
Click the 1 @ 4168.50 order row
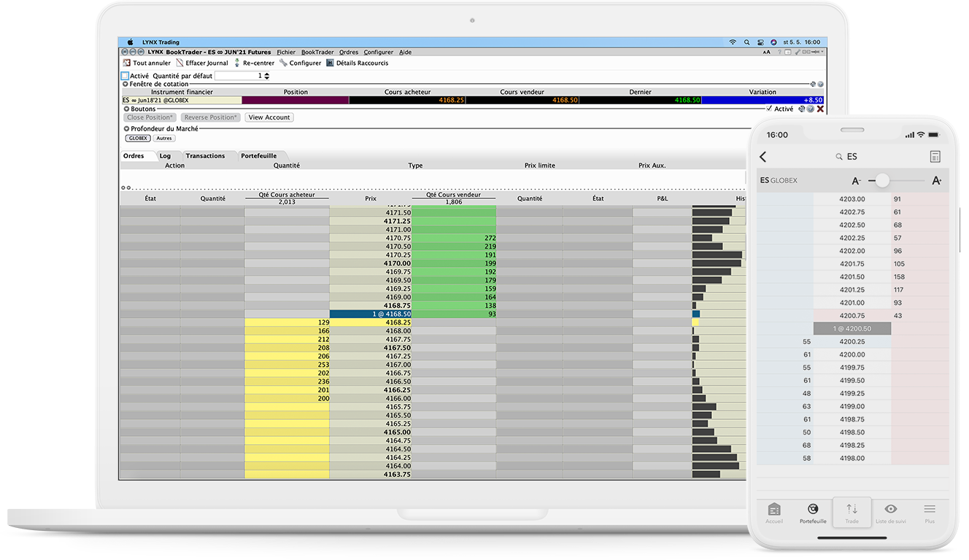click(371, 314)
